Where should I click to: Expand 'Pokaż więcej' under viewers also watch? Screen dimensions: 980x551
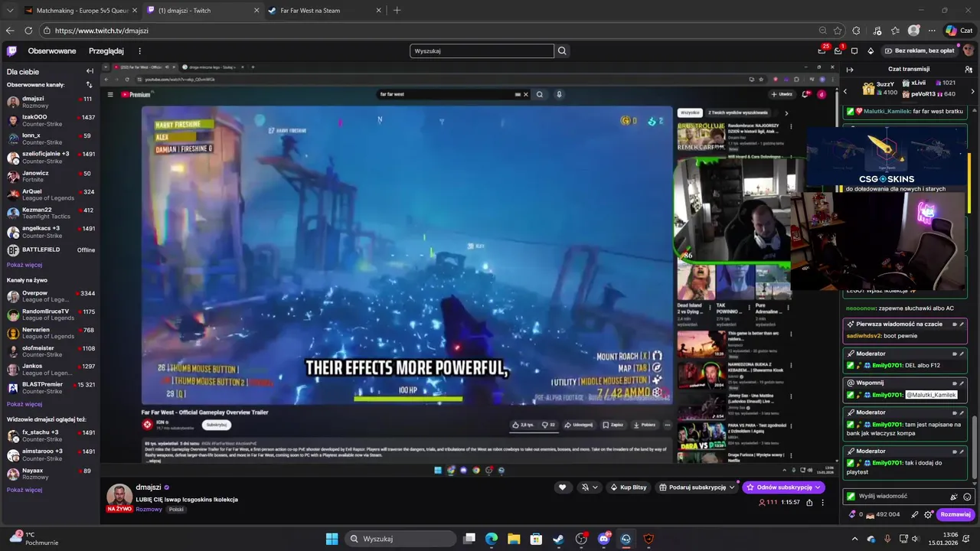pyautogui.click(x=24, y=490)
